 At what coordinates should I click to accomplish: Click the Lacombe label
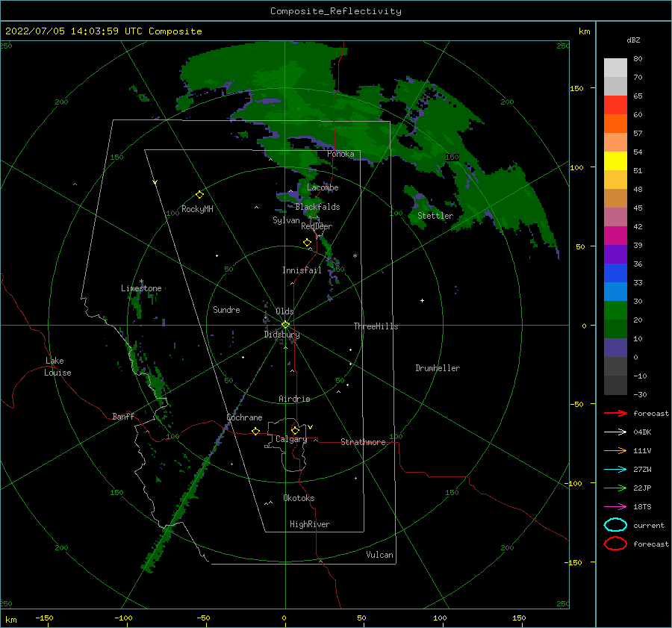(x=323, y=187)
